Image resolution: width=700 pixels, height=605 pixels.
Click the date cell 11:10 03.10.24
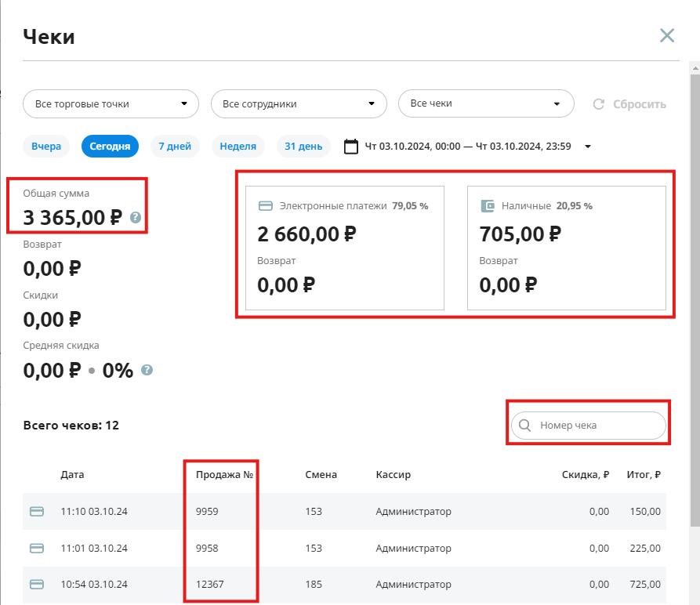click(x=94, y=511)
